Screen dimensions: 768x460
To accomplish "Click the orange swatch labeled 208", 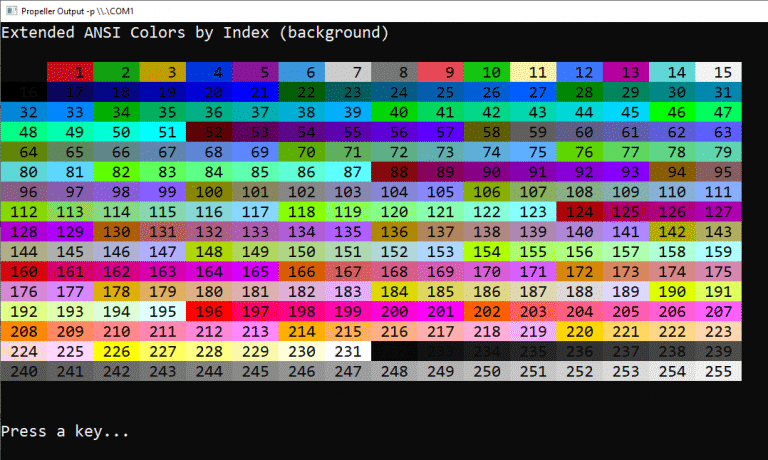I will pyautogui.click(x=24, y=331).
